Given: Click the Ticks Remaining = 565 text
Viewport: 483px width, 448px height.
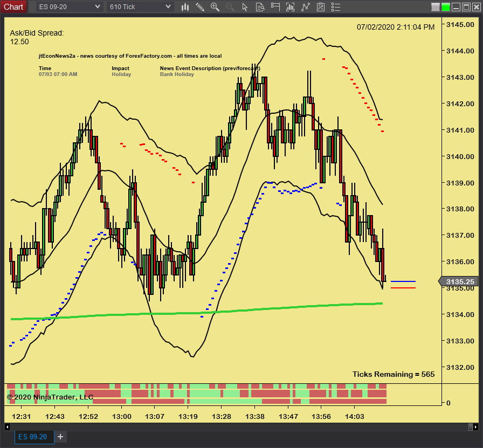Looking at the screenshot, I should coord(394,374).
